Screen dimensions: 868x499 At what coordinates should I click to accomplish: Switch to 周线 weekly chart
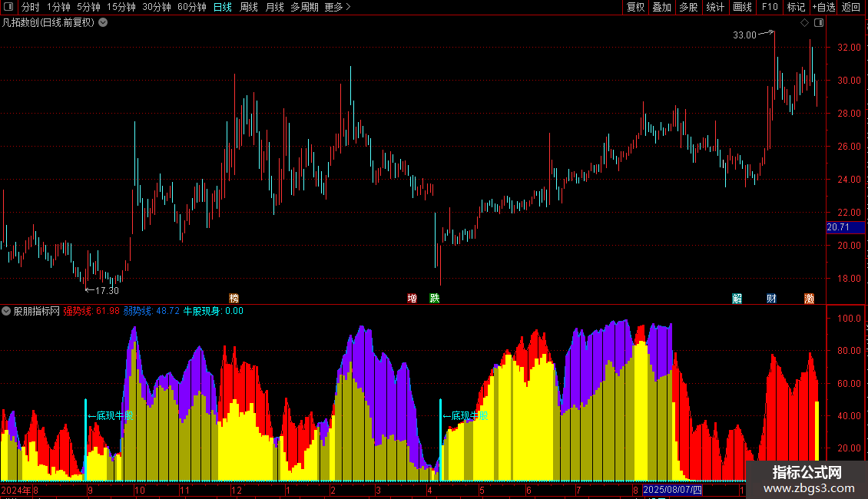249,7
